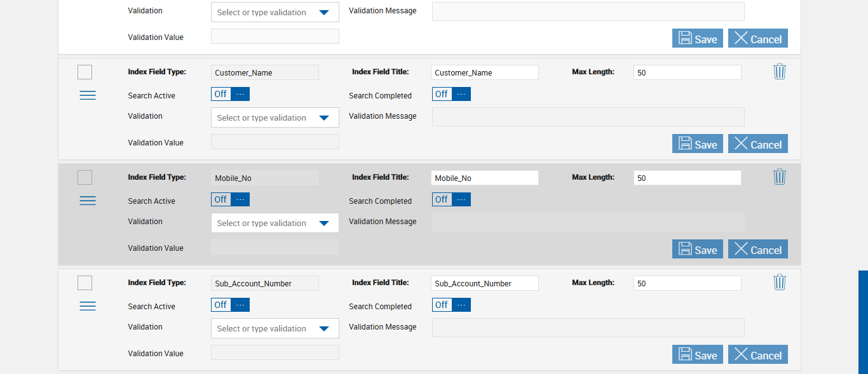Delete the Customer_Name index field via trash icon

[780, 72]
